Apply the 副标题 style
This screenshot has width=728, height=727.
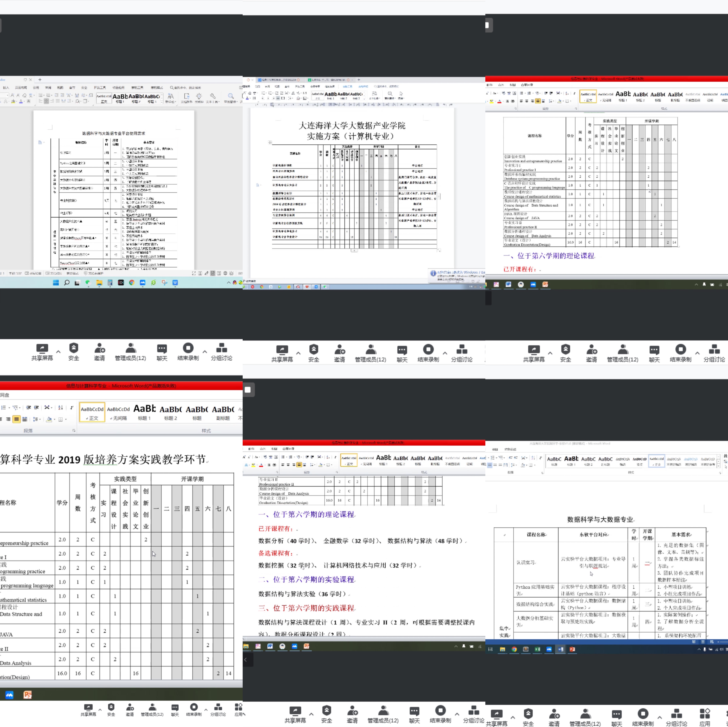click(x=223, y=413)
